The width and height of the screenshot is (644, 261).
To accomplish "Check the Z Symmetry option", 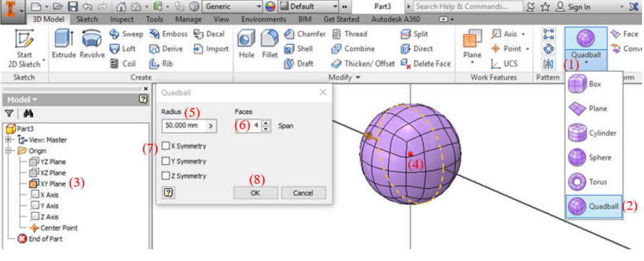I will click(x=166, y=176).
